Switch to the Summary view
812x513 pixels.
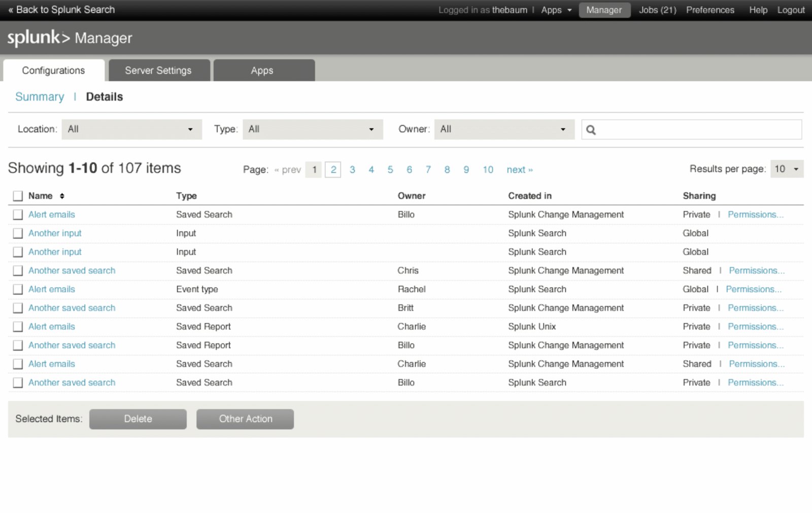(x=40, y=97)
